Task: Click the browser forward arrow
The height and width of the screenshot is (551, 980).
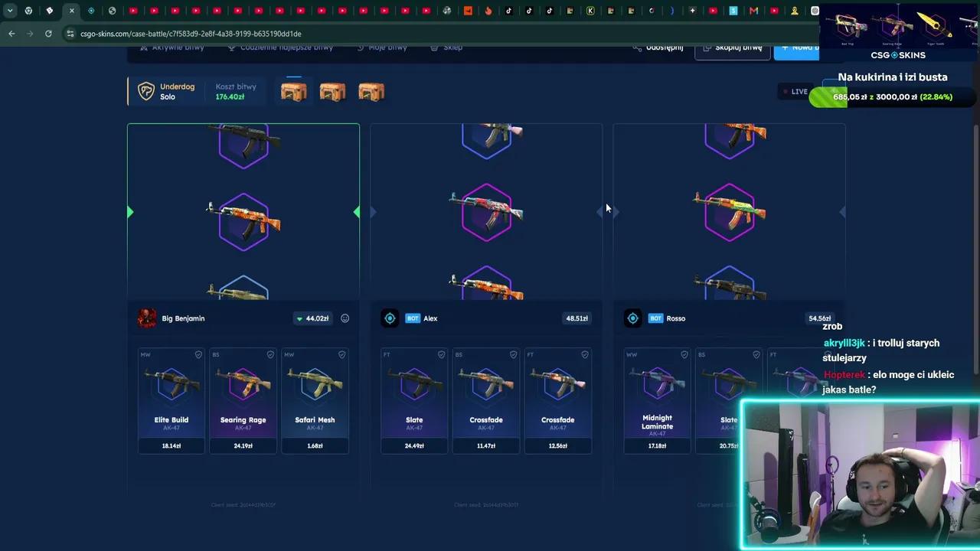Action: pyautogui.click(x=30, y=34)
